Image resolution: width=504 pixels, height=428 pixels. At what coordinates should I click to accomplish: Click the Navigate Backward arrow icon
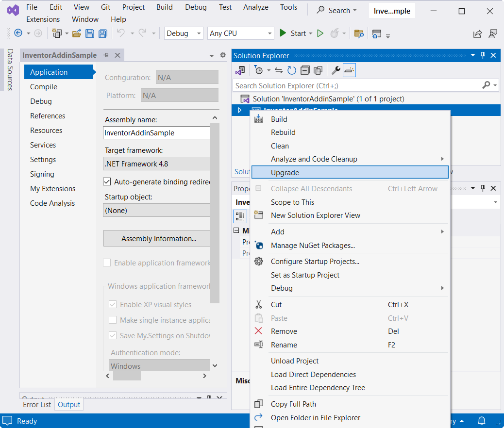[x=18, y=33]
